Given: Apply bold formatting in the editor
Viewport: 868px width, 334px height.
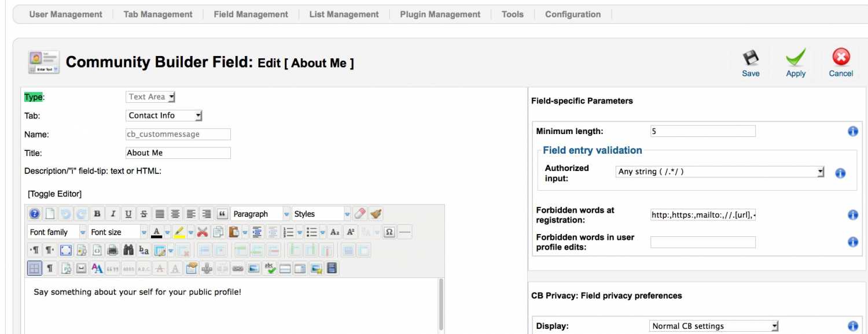Looking at the screenshot, I should coord(97,214).
